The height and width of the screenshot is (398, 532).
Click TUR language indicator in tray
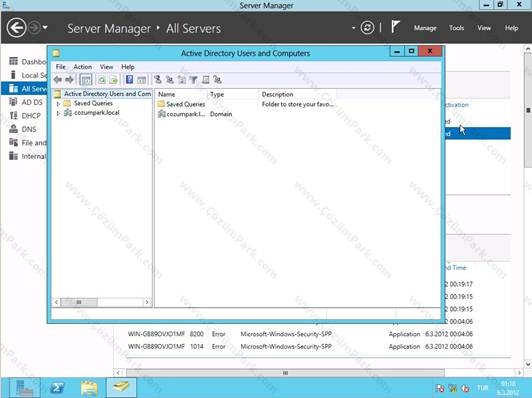tap(482, 388)
